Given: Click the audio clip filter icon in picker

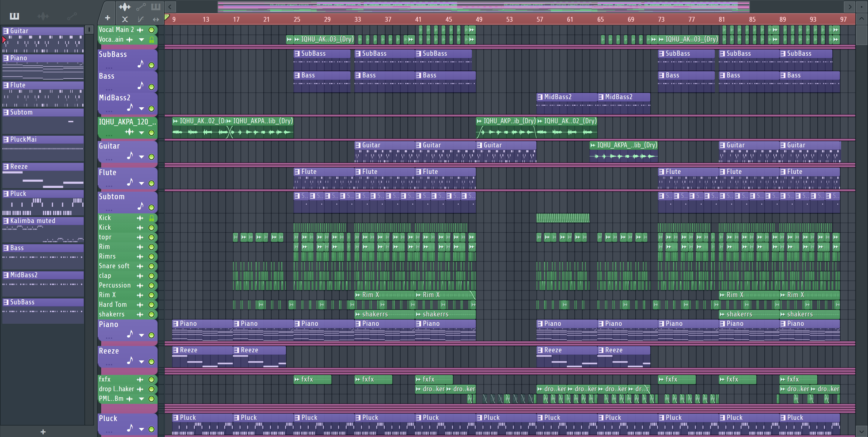Looking at the screenshot, I should 43,16.
